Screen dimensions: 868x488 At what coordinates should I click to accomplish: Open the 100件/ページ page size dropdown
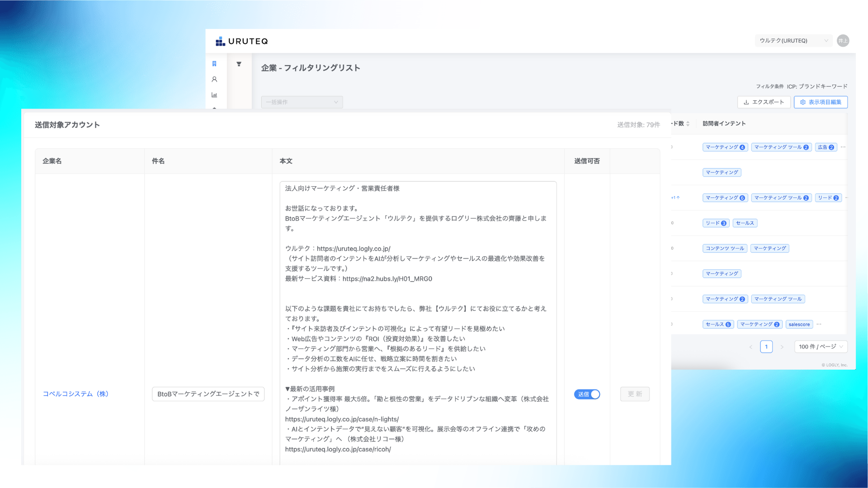tap(821, 347)
